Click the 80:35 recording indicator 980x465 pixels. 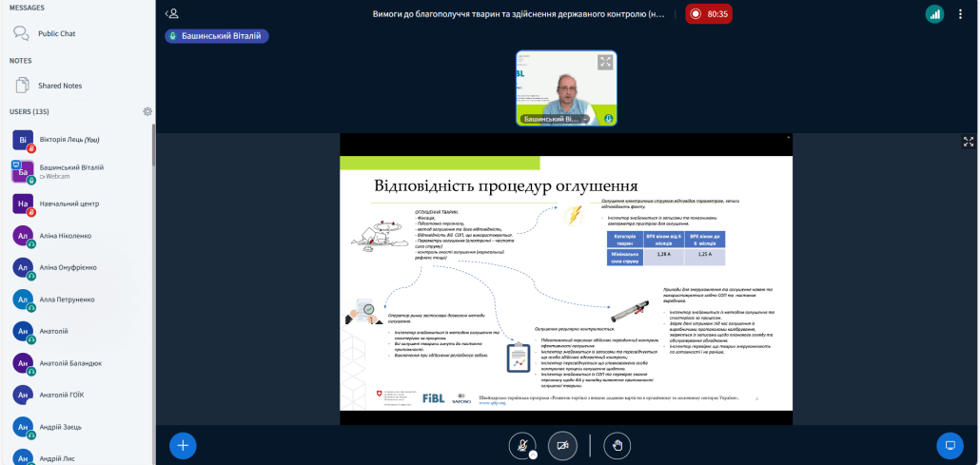coord(708,14)
